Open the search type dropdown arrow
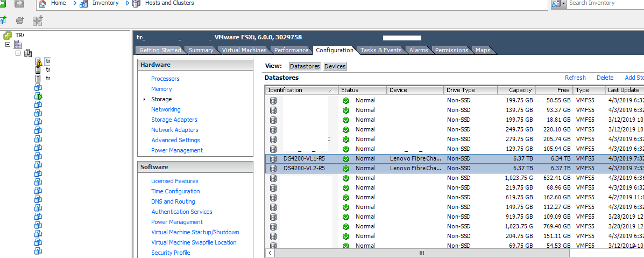Screen dimensions: 644x258 [x=563, y=4]
